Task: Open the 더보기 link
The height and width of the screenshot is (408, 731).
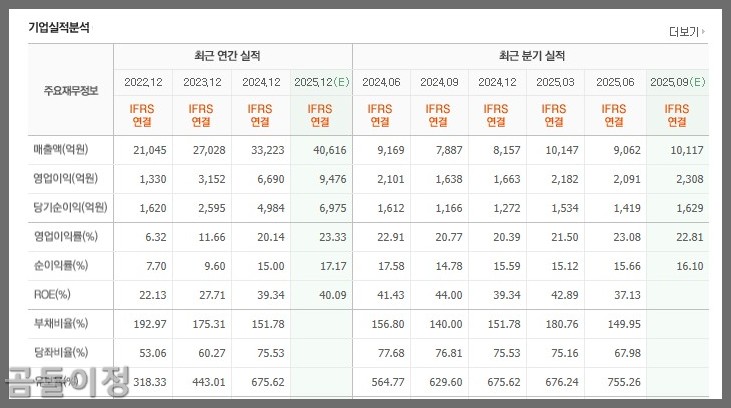Action: (687, 32)
